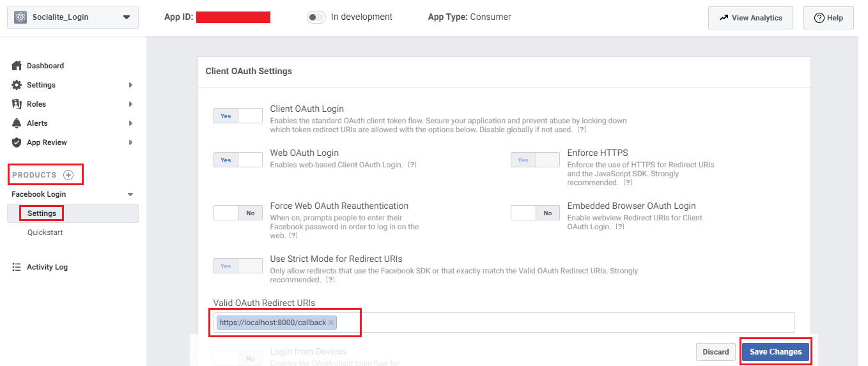
Task: Click the Client OAuth Settings heading
Action: [x=249, y=71]
